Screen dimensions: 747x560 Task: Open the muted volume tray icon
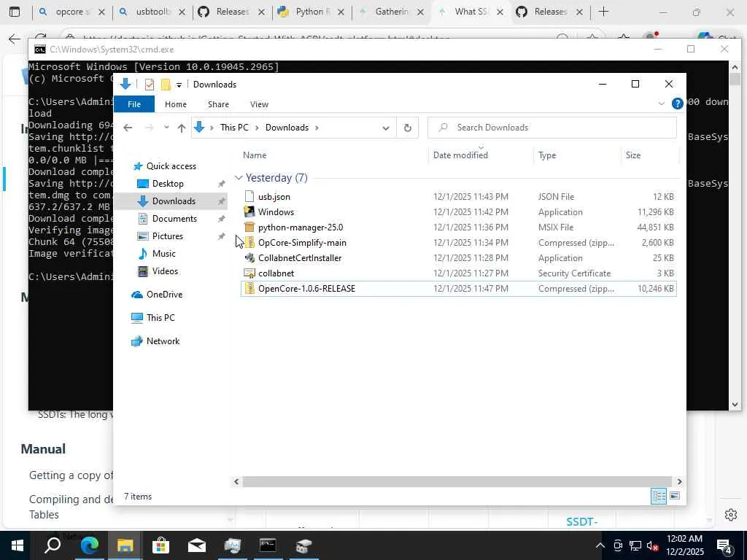653,545
